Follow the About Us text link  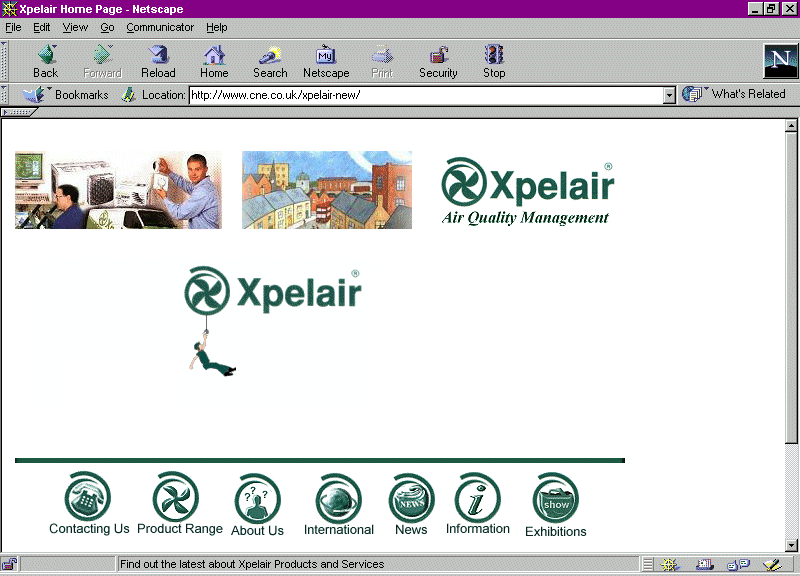point(257,531)
